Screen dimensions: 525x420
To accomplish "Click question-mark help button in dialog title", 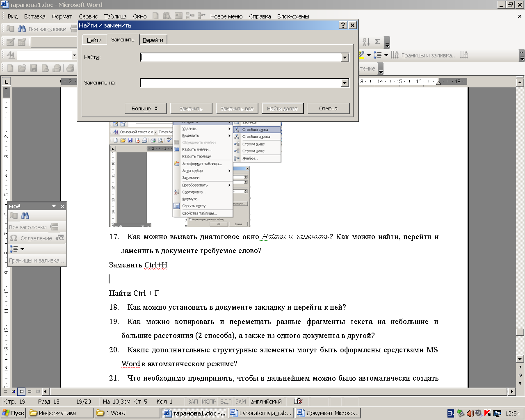I will [343, 25].
